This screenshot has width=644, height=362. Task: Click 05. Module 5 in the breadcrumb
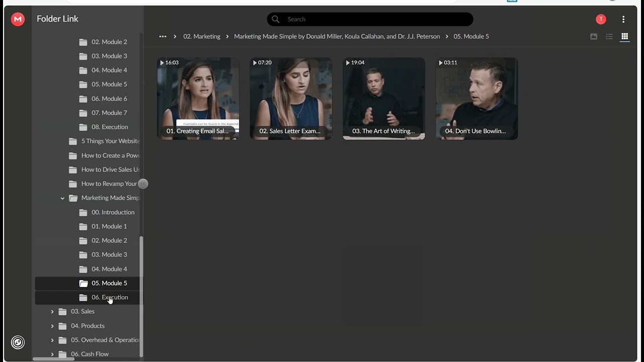471,36
